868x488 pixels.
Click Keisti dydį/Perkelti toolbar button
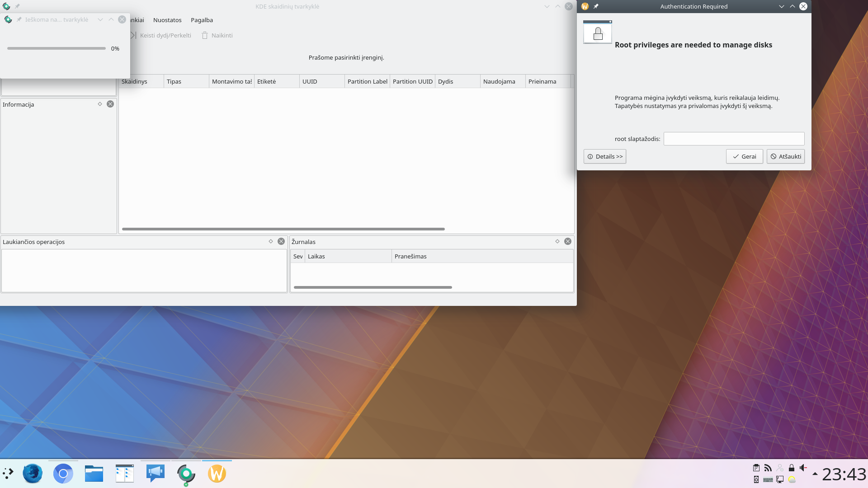pos(161,35)
